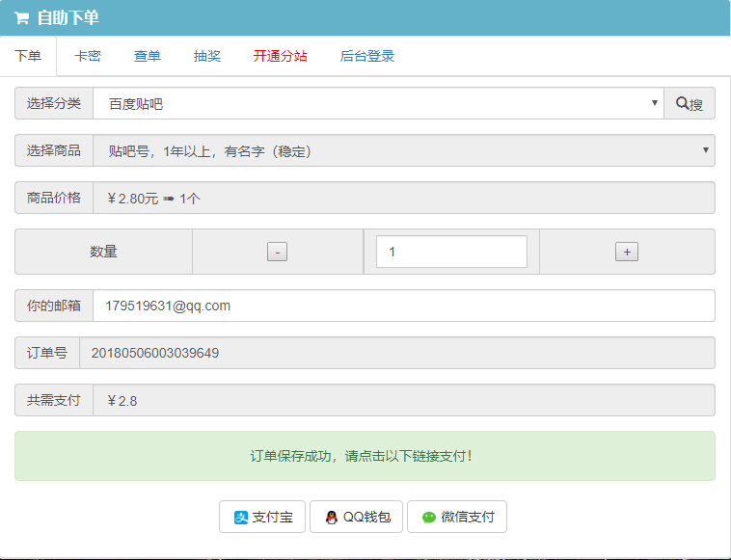Switch to the 查单 tab
731x560 pixels.
point(148,56)
